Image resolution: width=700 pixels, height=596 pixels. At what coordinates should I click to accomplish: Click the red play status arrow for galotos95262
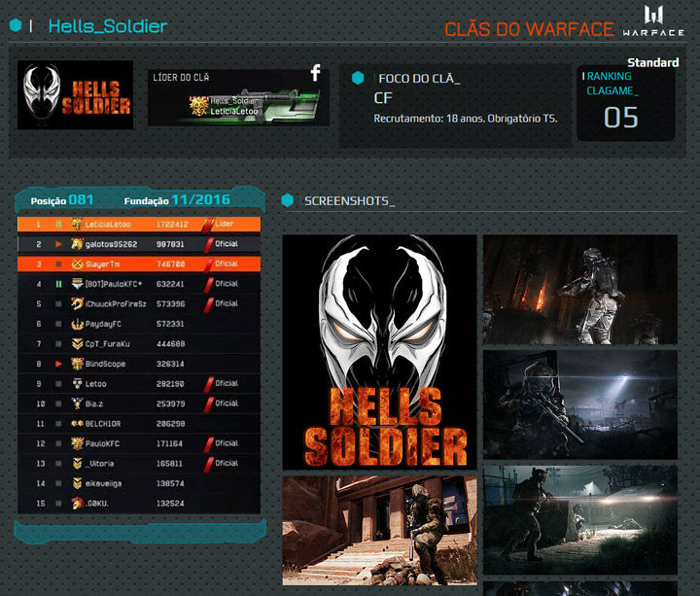click(58, 244)
